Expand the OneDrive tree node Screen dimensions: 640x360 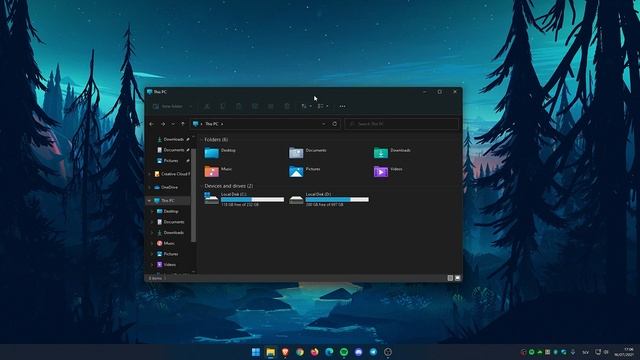[150, 187]
